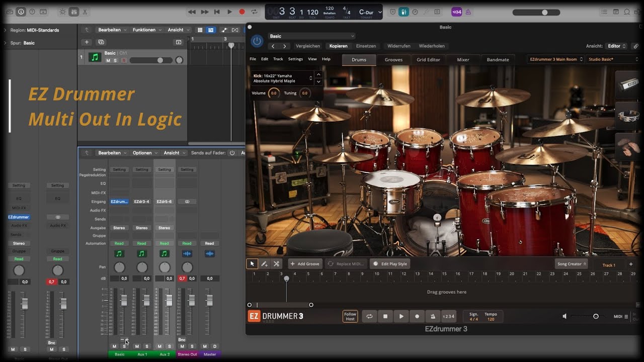
Task: Solo the Basic track in the track header
Action: 115,60
